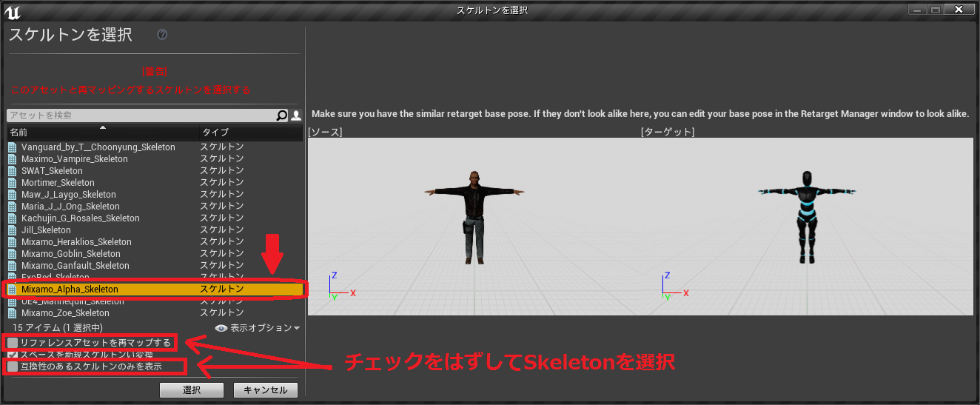Sort list by 名前 column header
The width and height of the screenshot is (980, 405).
(102, 133)
